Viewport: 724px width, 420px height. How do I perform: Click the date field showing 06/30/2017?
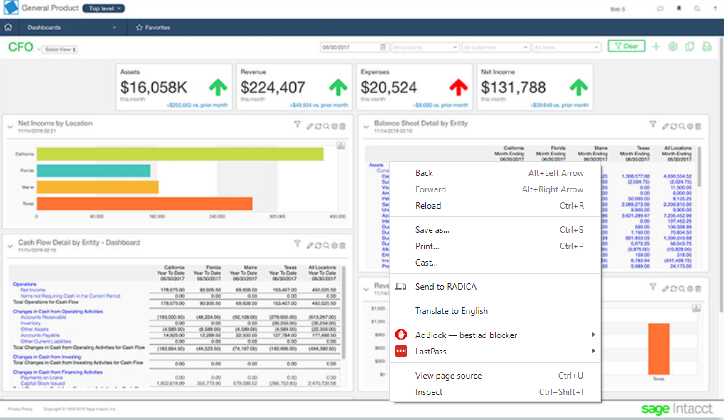354,47
